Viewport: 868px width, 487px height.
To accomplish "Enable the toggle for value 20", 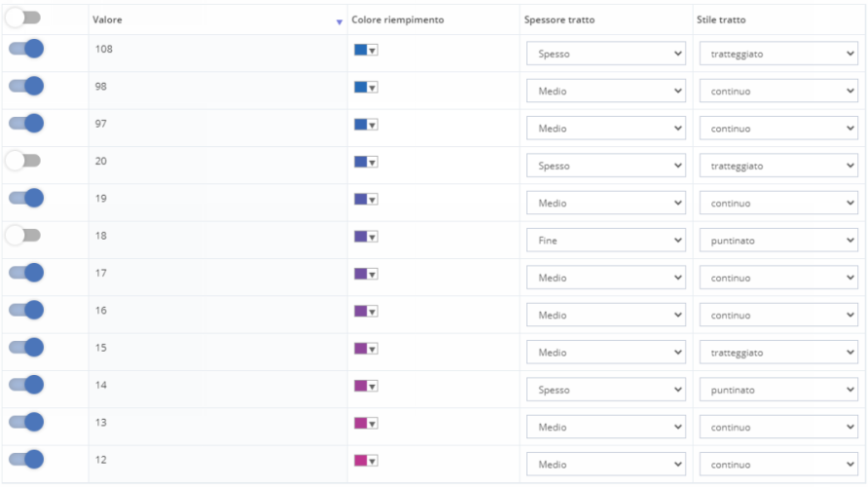I will click(23, 160).
